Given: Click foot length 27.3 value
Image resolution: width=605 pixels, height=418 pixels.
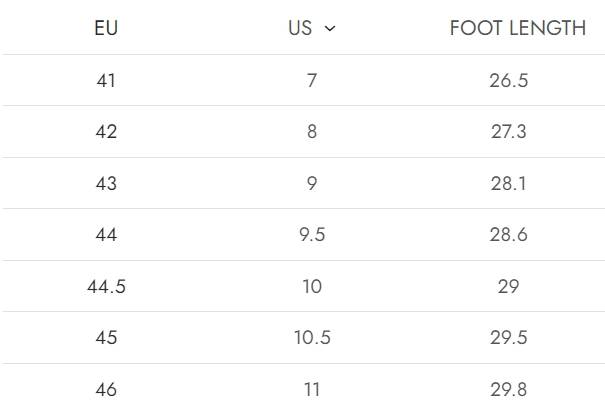Looking at the screenshot, I should tap(508, 132).
